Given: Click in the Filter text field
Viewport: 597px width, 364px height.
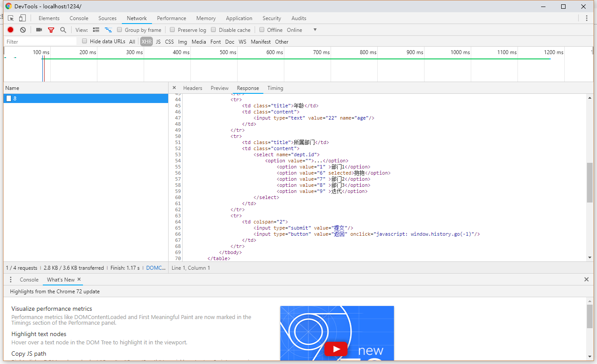Looking at the screenshot, I should coord(41,42).
